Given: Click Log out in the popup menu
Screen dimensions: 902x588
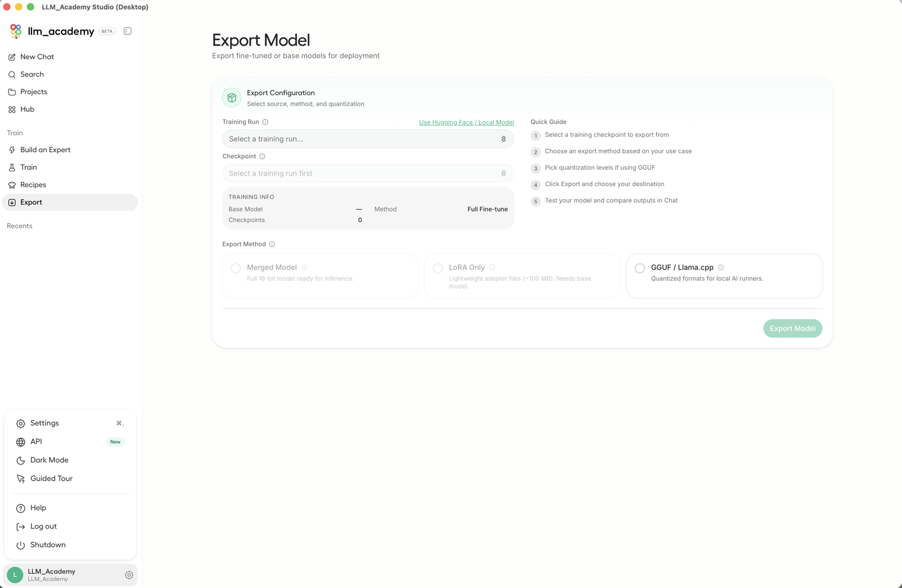Looking at the screenshot, I should pos(70,527).
